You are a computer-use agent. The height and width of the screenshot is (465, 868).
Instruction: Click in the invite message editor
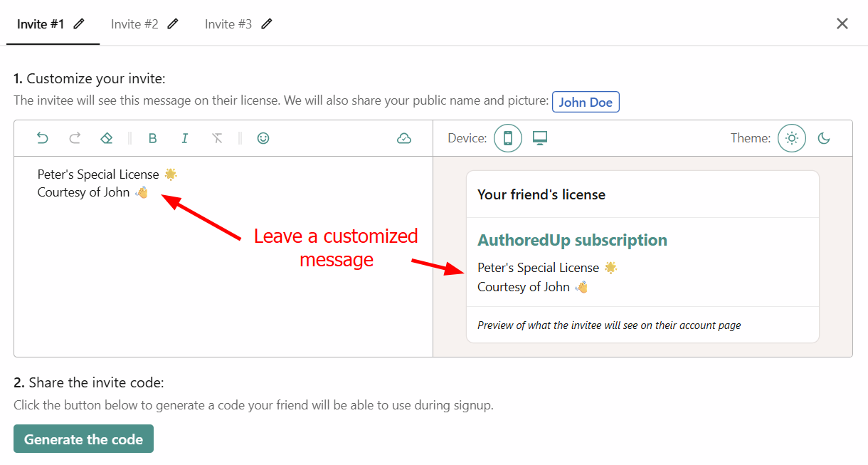click(x=223, y=256)
